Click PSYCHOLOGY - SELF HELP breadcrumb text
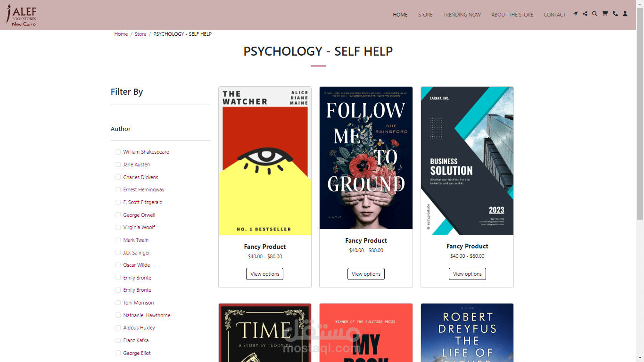 pos(182,34)
